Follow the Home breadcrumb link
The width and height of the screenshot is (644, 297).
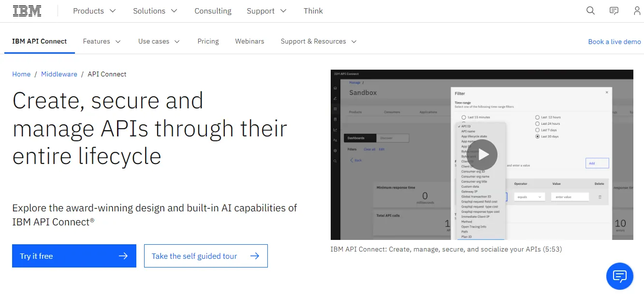point(21,74)
